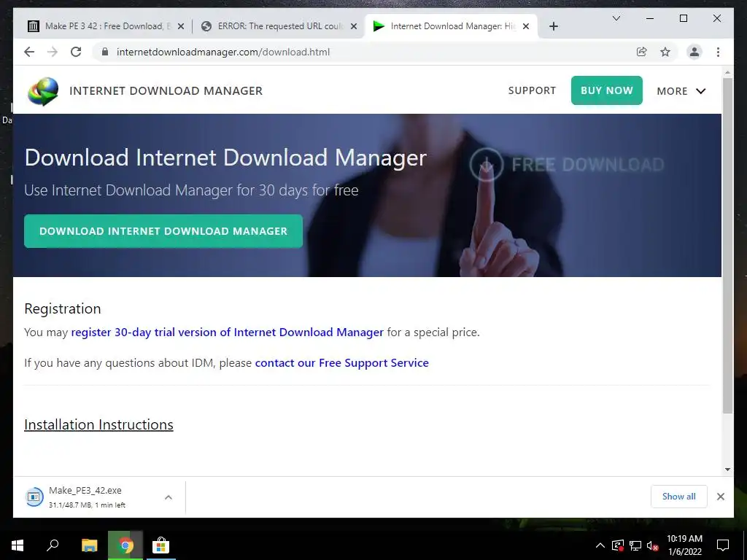The height and width of the screenshot is (560, 747).
Task: Close the downloads bar
Action: coord(720,497)
